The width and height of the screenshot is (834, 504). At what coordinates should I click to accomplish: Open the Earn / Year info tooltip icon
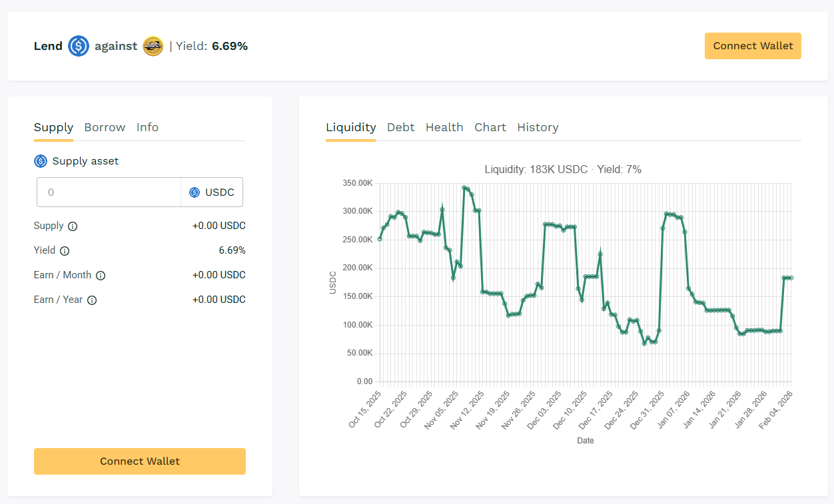tap(92, 300)
